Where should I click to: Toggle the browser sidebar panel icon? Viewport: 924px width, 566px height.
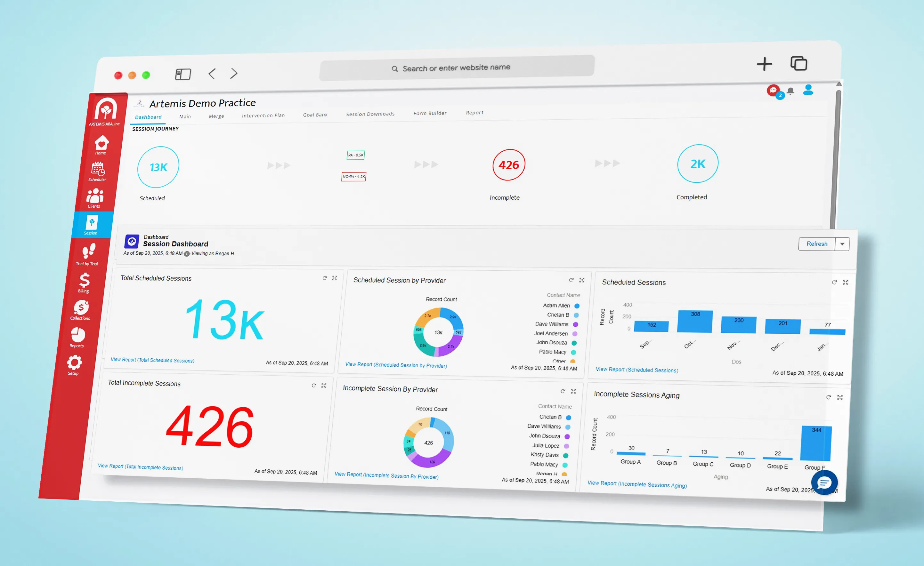point(183,74)
